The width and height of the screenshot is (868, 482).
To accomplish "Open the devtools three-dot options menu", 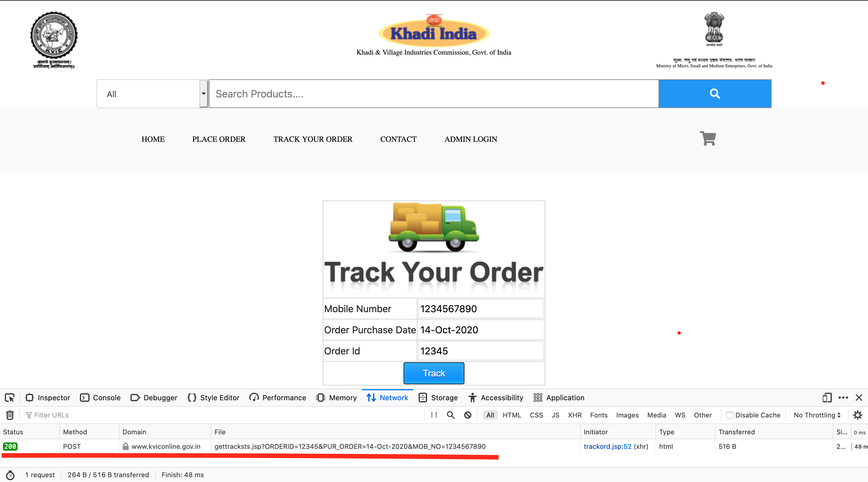I will click(843, 398).
